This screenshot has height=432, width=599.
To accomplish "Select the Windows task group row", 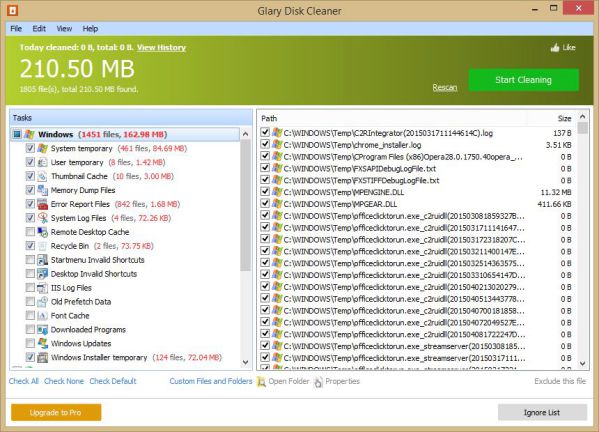I will pos(125,134).
